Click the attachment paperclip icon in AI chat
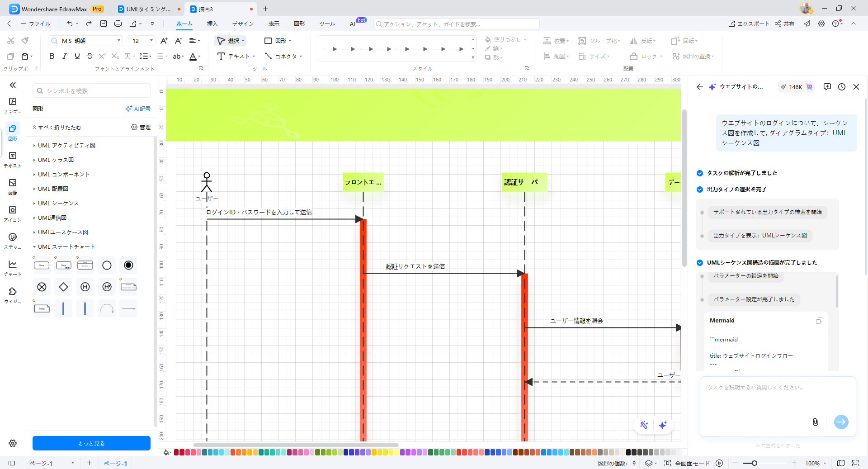 815,422
